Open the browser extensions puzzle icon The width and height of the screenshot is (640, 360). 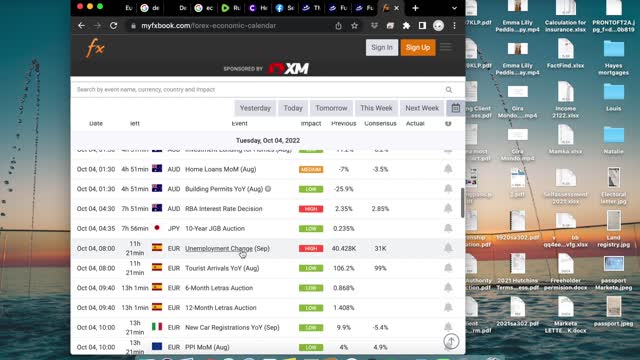(406, 26)
